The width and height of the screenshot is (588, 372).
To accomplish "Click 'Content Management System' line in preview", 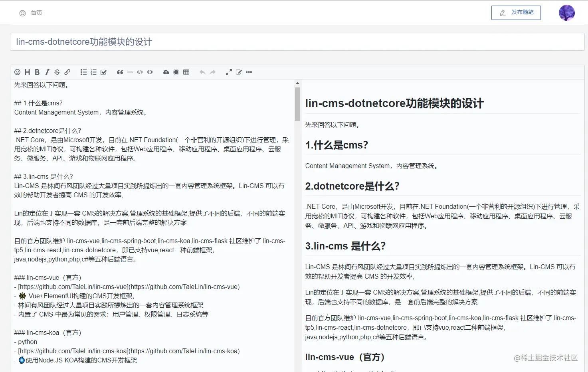I will [372, 166].
